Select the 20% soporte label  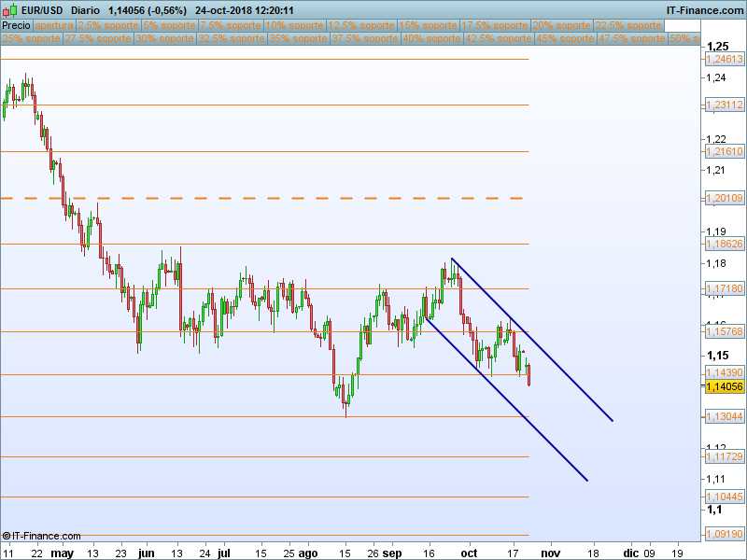pos(562,26)
